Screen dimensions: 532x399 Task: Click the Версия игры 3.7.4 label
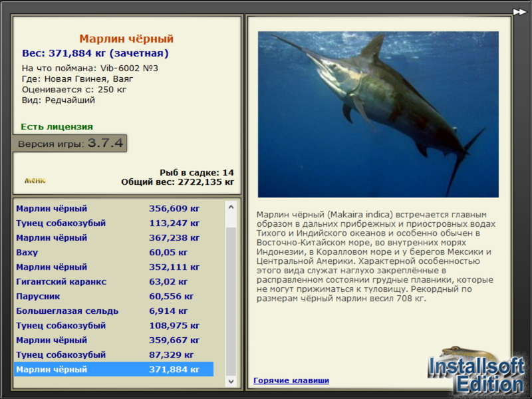pyautogui.click(x=70, y=143)
